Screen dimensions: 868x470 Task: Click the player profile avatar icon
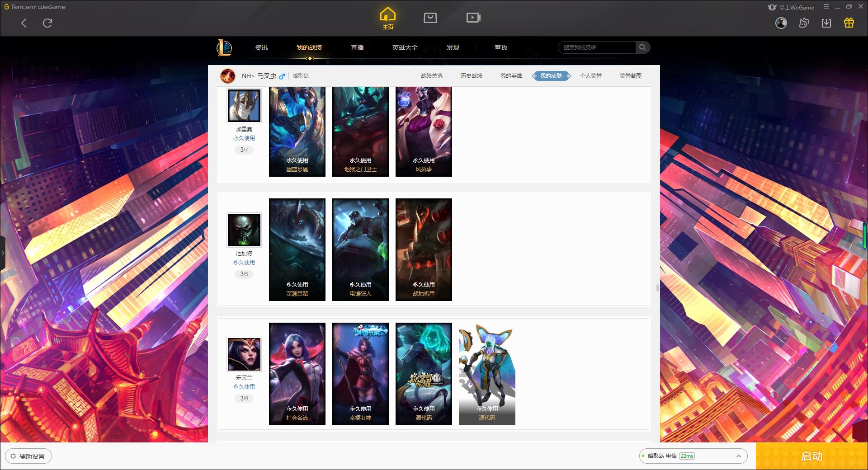pos(227,76)
